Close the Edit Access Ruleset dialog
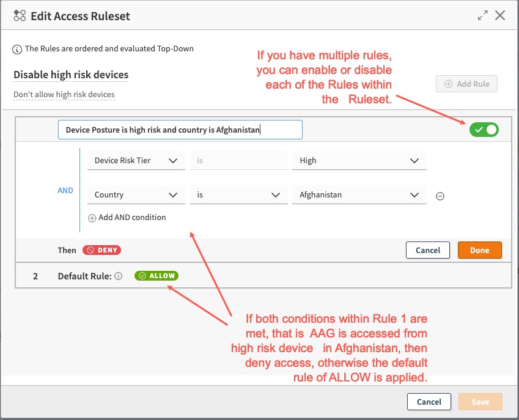519x420 pixels. (500, 15)
